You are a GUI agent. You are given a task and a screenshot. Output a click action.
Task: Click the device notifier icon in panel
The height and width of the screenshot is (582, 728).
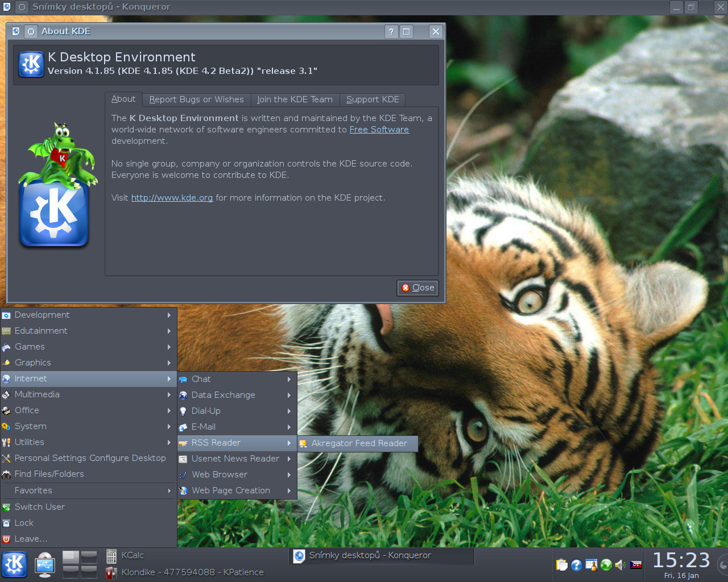(44, 564)
